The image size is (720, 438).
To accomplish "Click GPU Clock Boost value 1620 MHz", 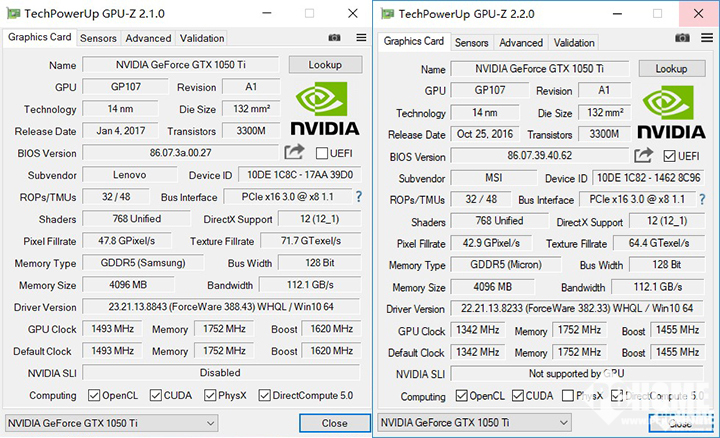I will coord(332,329).
